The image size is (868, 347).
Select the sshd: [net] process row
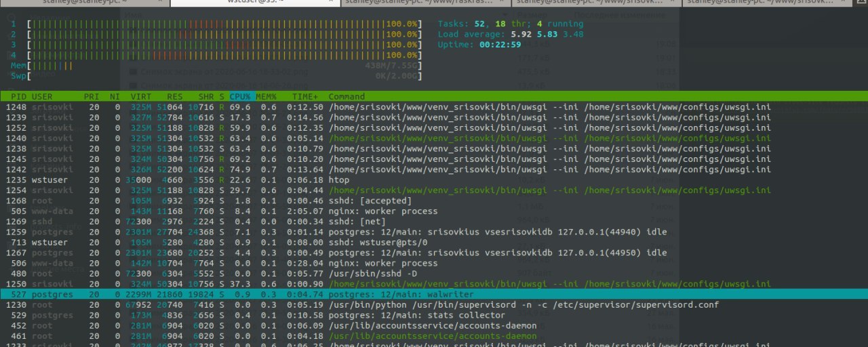pos(434,222)
